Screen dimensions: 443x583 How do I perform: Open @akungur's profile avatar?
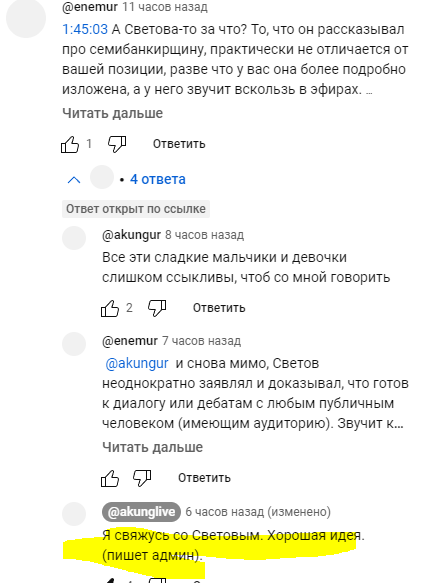[x=74, y=238]
